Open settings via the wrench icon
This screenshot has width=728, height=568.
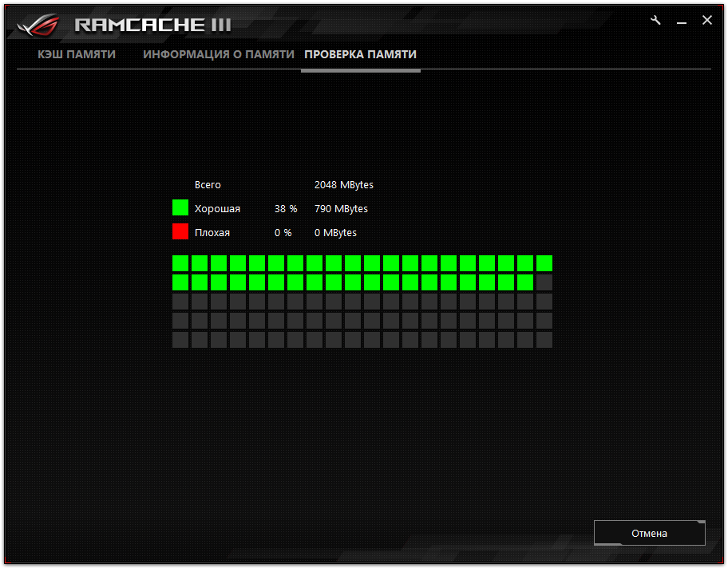pyautogui.click(x=655, y=21)
